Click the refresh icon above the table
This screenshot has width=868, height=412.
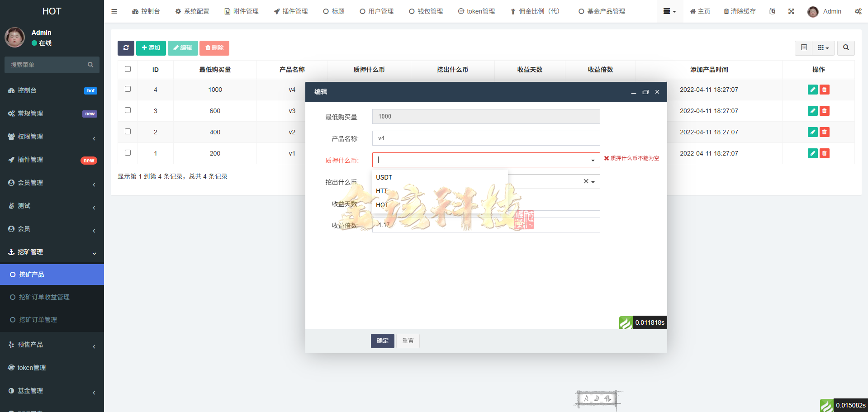126,47
